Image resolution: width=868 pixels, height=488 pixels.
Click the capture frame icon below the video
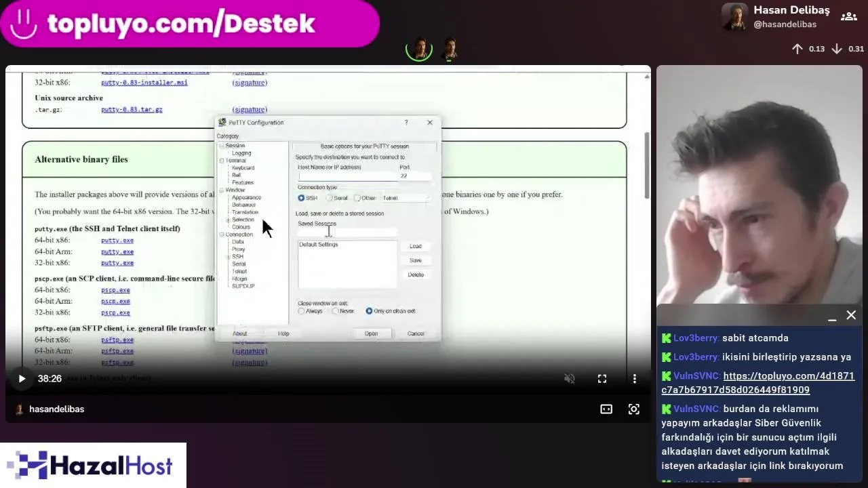(x=634, y=409)
